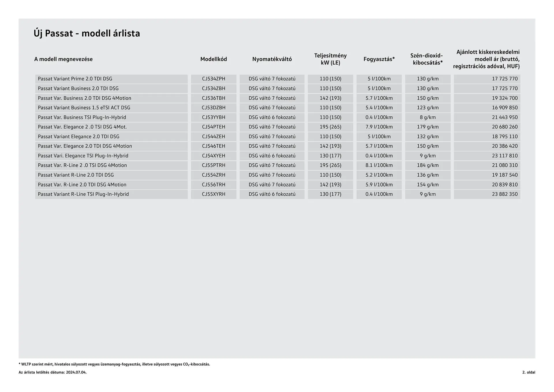Click the 'Teljesítmény kW (LE)' column header
This screenshot has width=554, height=392.
click(330, 59)
